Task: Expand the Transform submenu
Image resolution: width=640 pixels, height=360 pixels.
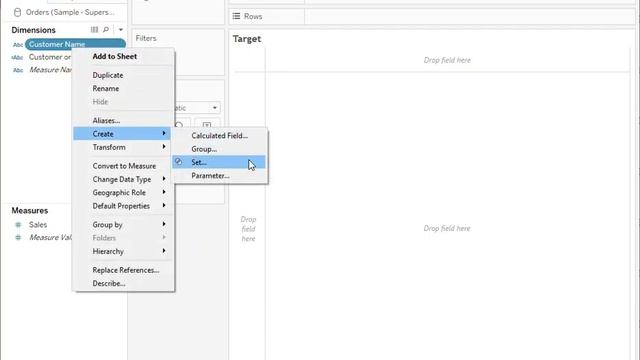Action: click(123, 147)
